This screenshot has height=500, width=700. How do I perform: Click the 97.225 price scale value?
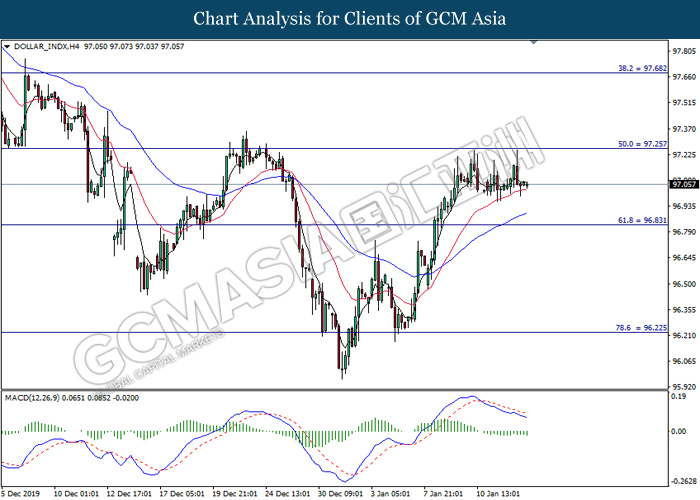pos(684,155)
